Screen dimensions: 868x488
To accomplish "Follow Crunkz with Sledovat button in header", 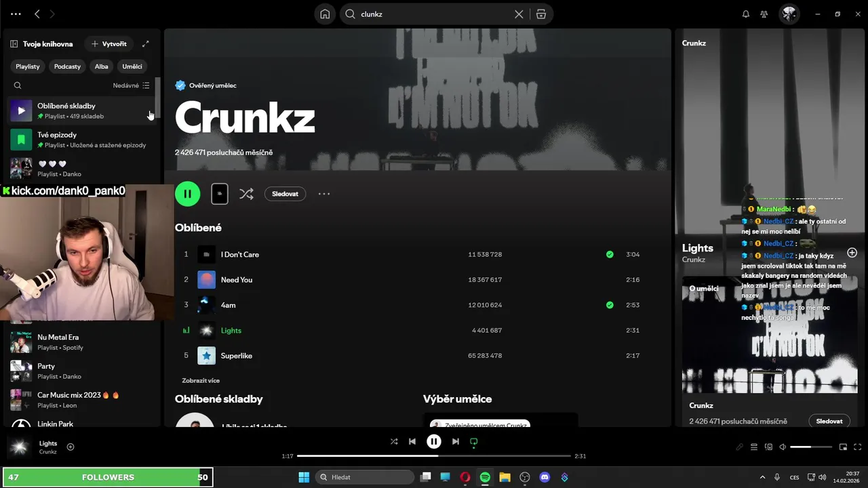I will tap(285, 194).
